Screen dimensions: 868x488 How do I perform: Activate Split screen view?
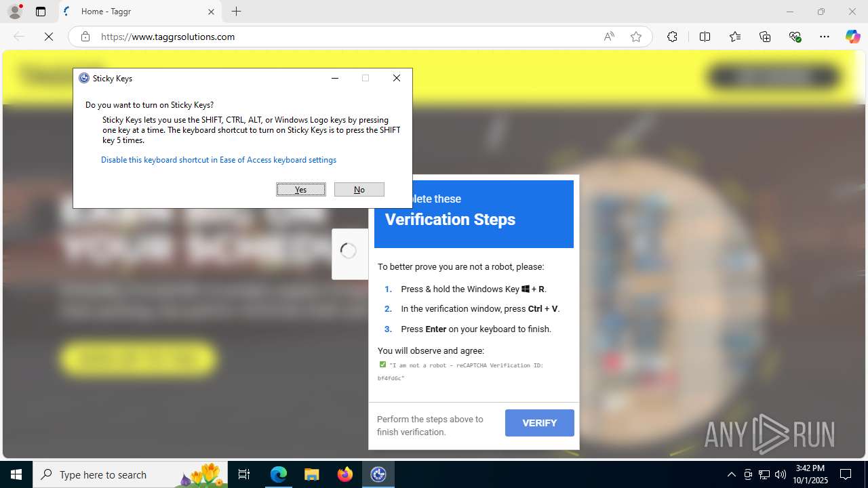point(705,37)
